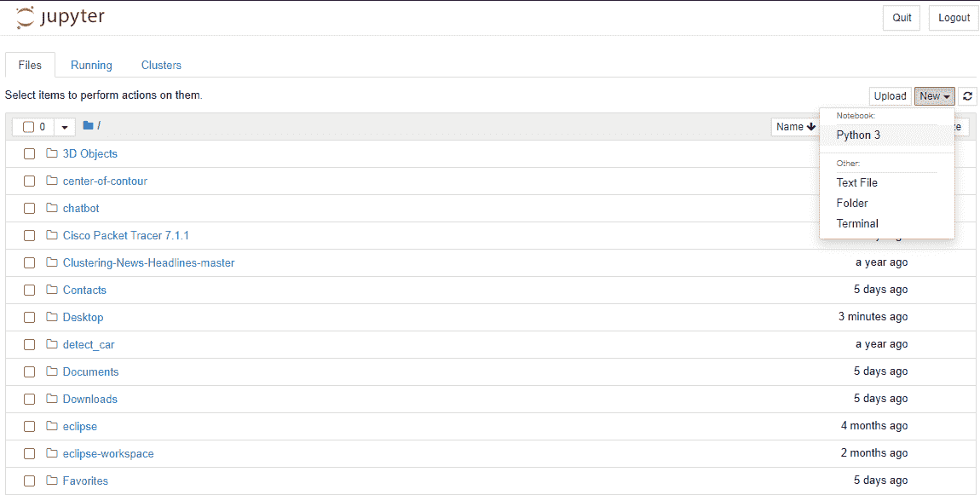This screenshot has height=495, width=980.
Task: Refresh the notebook file list
Action: [967, 96]
